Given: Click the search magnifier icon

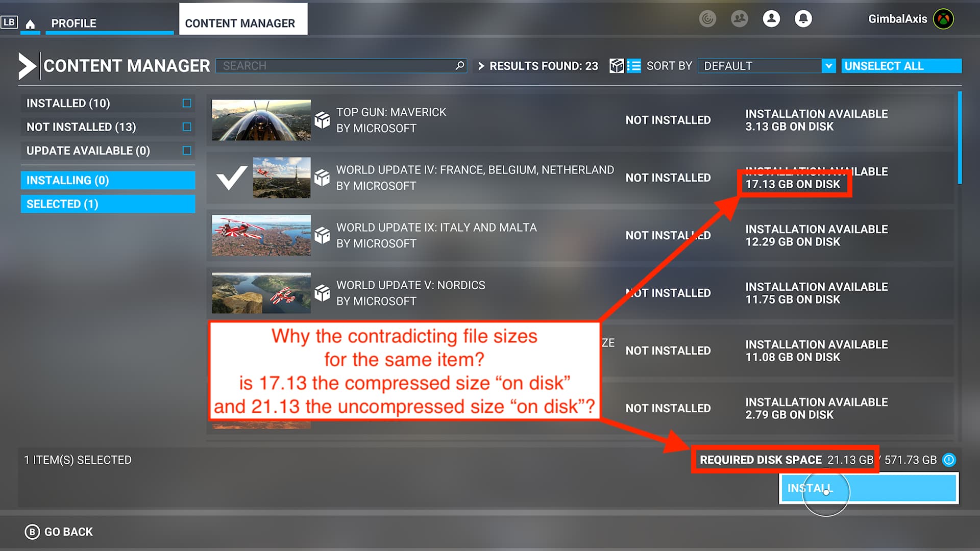Looking at the screenshot, I should click(459, 66).
